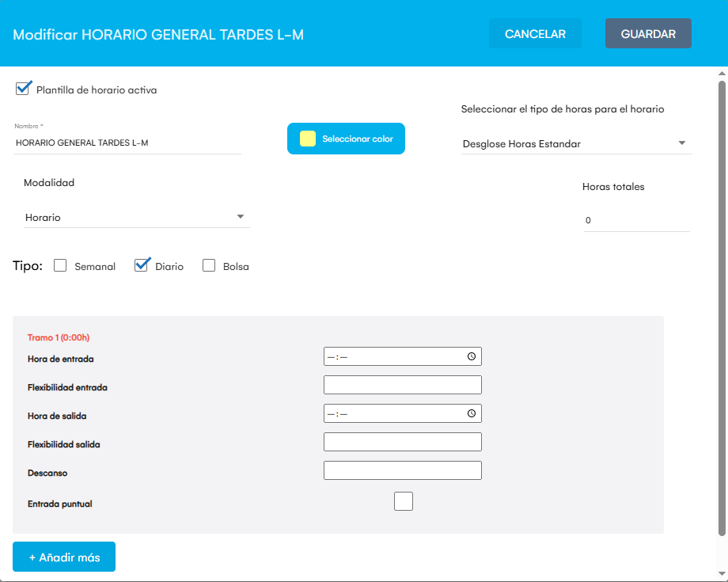Click the vertical scrollbar on the right

click(722, 309)
